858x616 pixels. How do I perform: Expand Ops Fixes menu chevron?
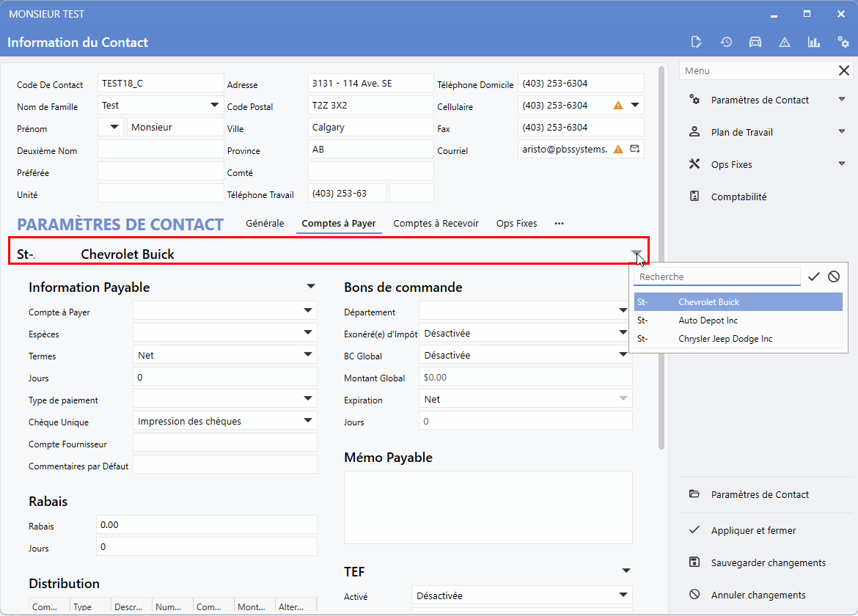(x=842, y=164)
